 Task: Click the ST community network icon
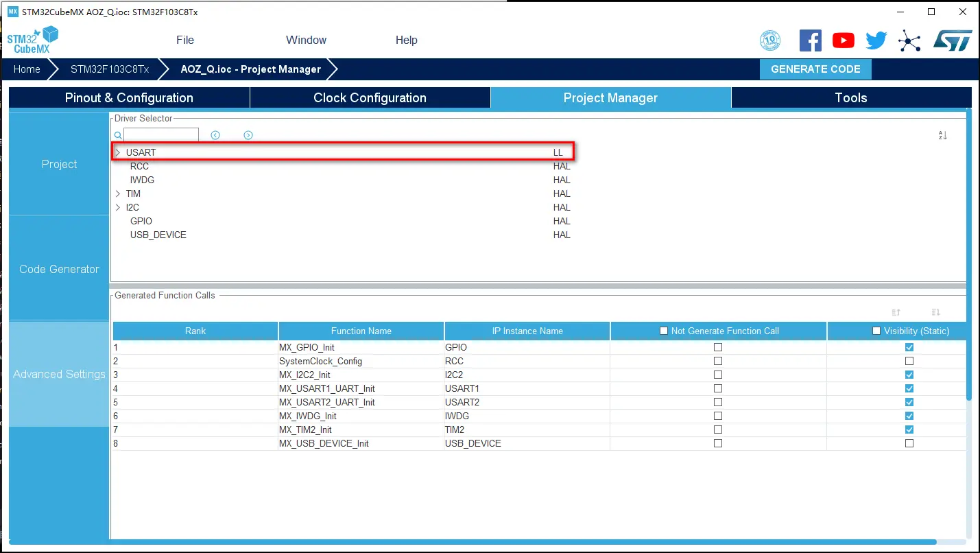click(x=909, y=40)
